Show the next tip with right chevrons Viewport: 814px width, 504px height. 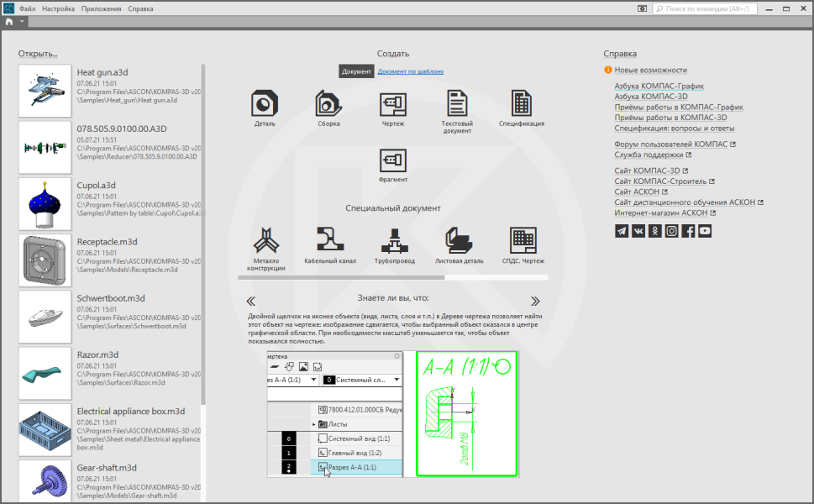tap(535, 301)
